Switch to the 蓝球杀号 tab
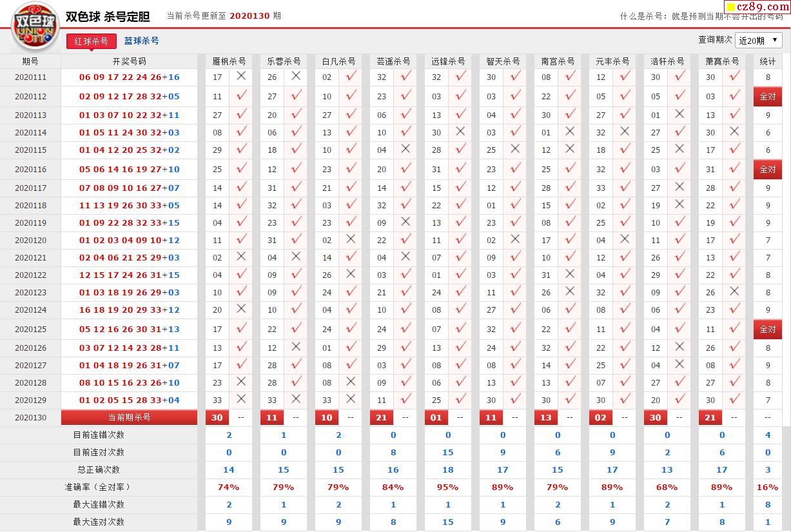The image size is (791, 532). coord(142,41)
